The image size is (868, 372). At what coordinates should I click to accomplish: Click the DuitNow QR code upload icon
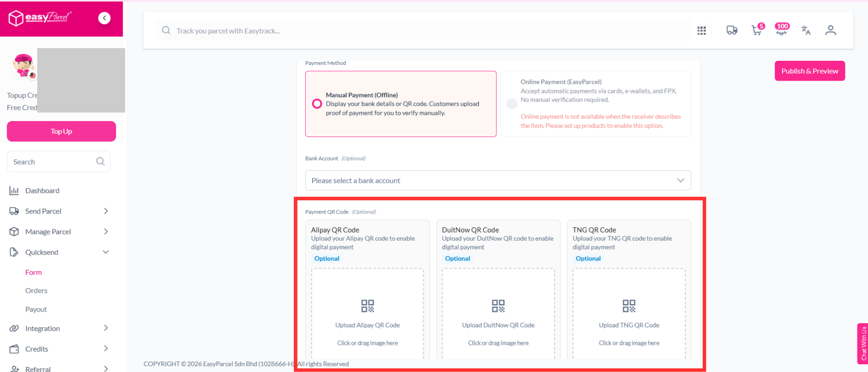498,306
